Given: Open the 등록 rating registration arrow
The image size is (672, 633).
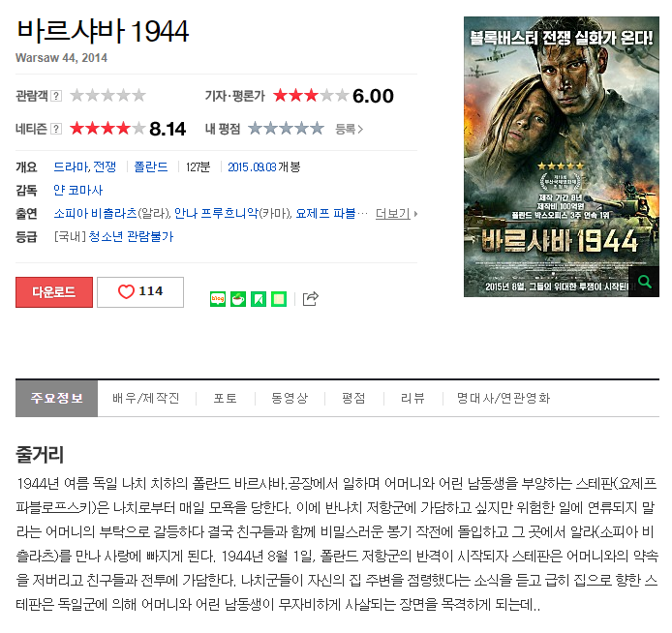Looking at the screenshot, I should coord(349,129).
